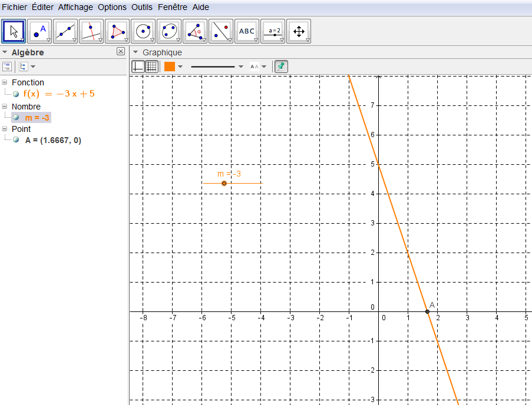532x405 pixels.
Task: Select the Move arrow tool
Action: click(x=14, y=31)
